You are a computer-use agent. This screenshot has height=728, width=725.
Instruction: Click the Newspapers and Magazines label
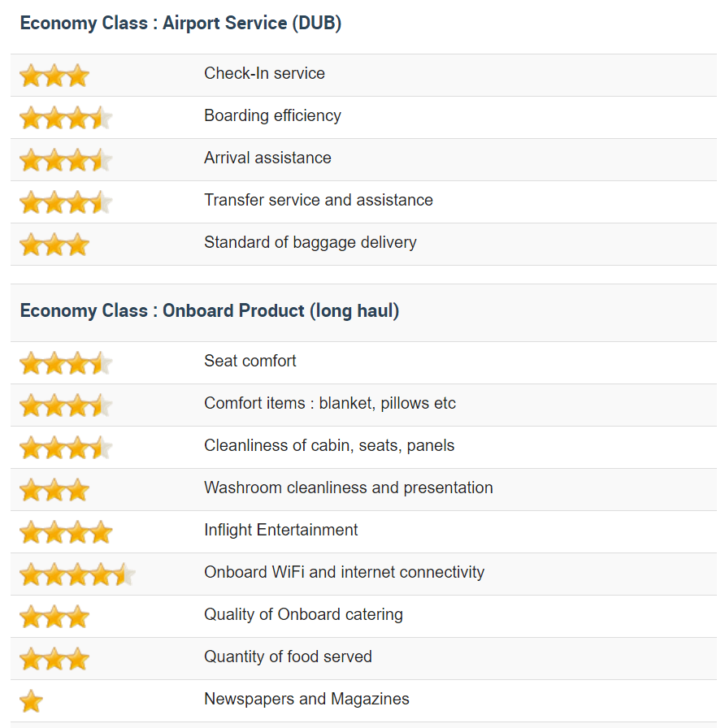306,700
